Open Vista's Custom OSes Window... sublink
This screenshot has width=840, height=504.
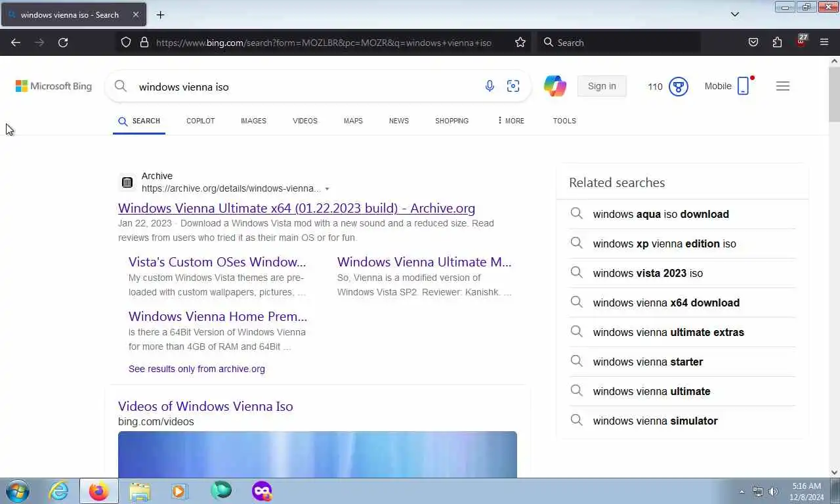[x=217, y=262]
